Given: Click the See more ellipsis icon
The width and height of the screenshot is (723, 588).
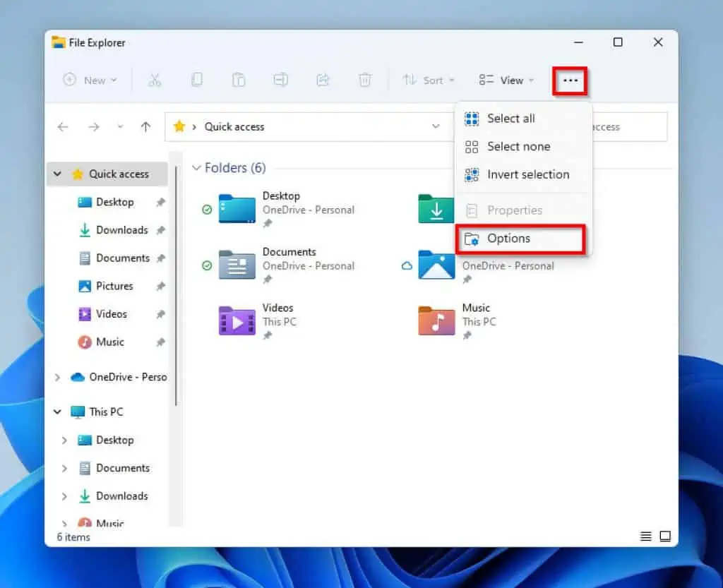Looking at the screenshot, I should click(x=570, y=80).
